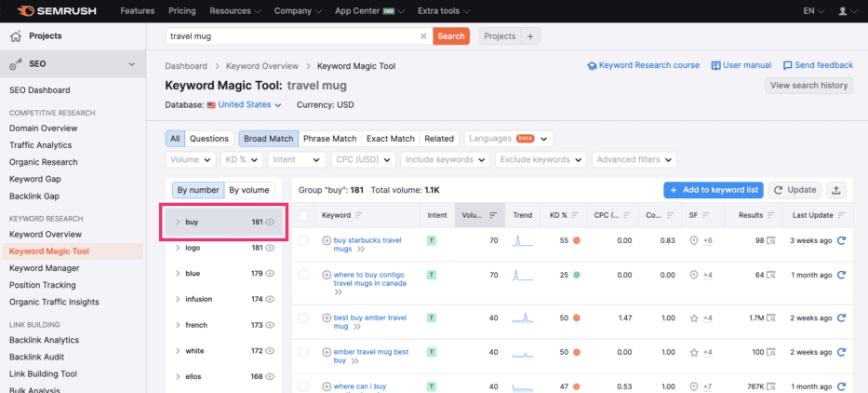
Task: Open the Intent filter dropdown
Action: pos(296,159)
